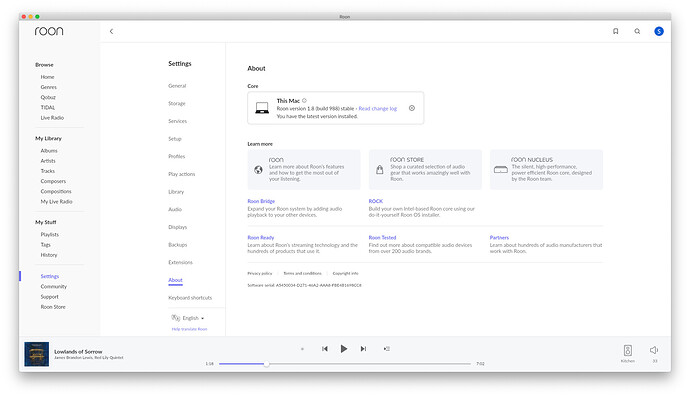Viewport: 690px width, 396px height.
Task: Click the language translate icon
Action: tap(176, 318)
